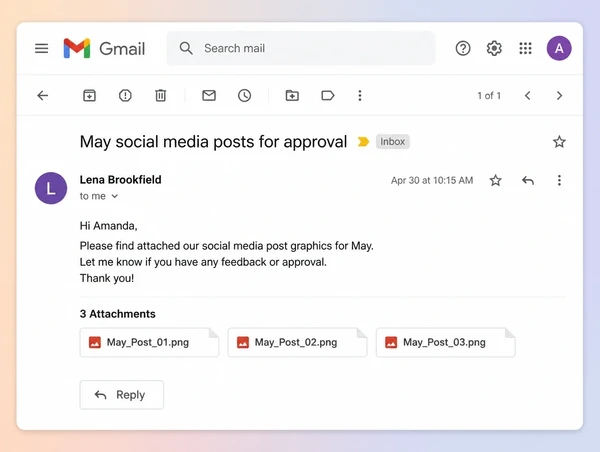The width and height of the screenshot is (600, 452).
Task: Open toolbar More options menu
Action: [360, 95]
